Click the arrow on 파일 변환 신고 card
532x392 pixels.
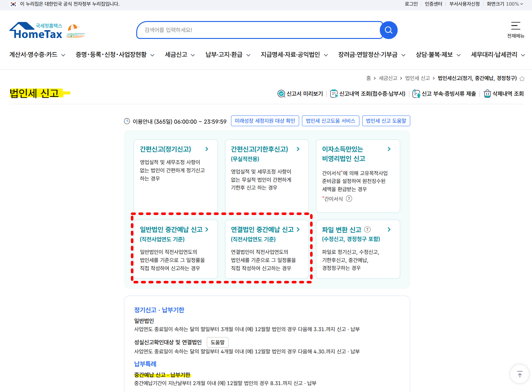[x=389, y=229]
